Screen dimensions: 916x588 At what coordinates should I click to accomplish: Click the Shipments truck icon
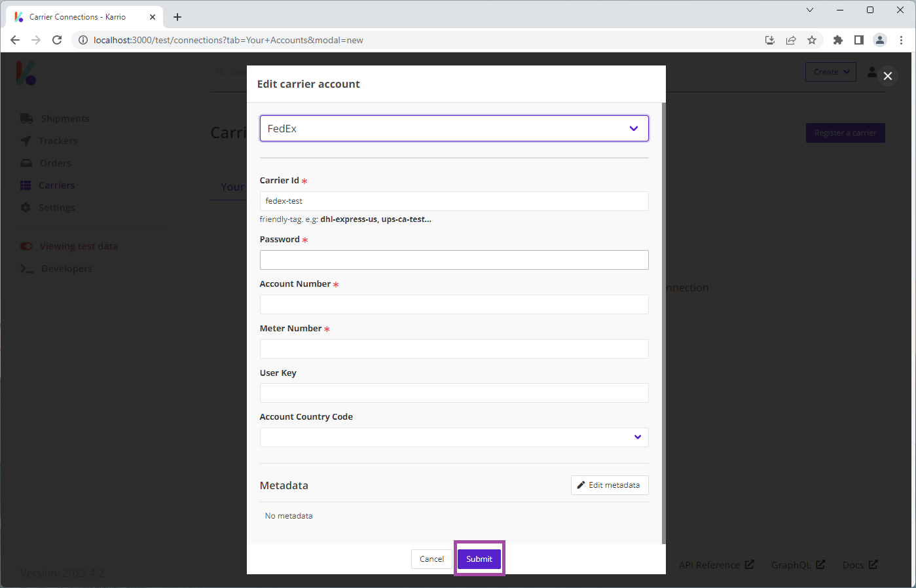(26, 119)
